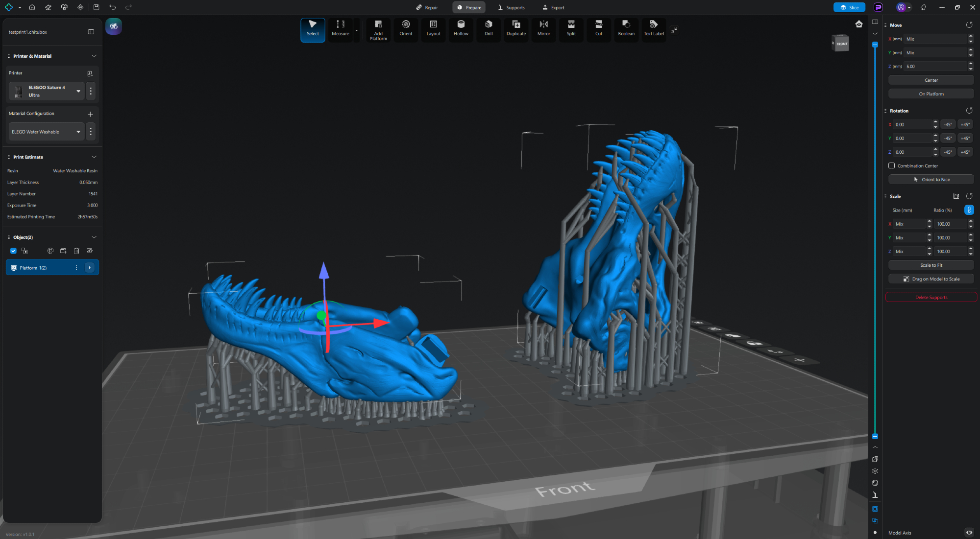Open the Measure tool
Viewport: 980px width, 539px height.
[340, 28]
